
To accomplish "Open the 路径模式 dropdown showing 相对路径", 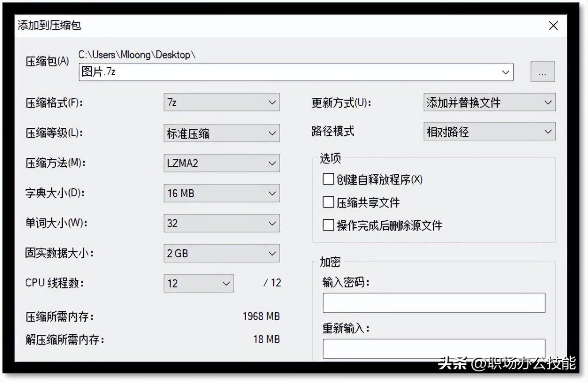I will click(x=489, y=131).
